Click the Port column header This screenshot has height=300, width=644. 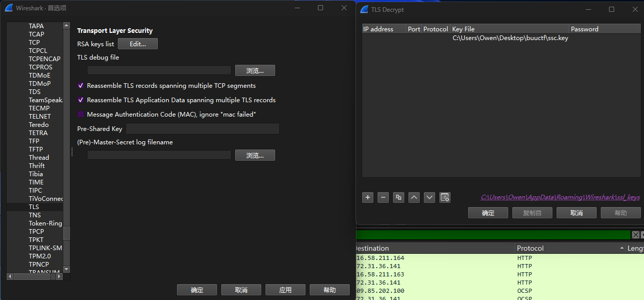point(414,29)
